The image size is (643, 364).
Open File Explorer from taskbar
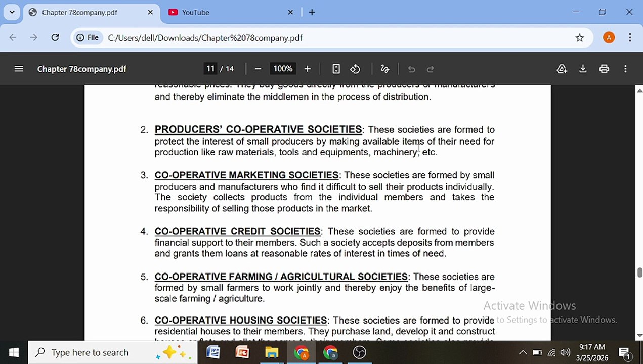(272, 352)
